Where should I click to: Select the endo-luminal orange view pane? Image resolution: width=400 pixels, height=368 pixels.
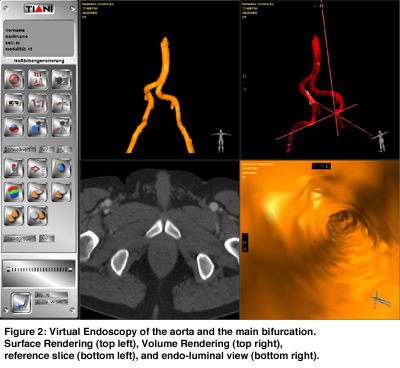point(320,240)
